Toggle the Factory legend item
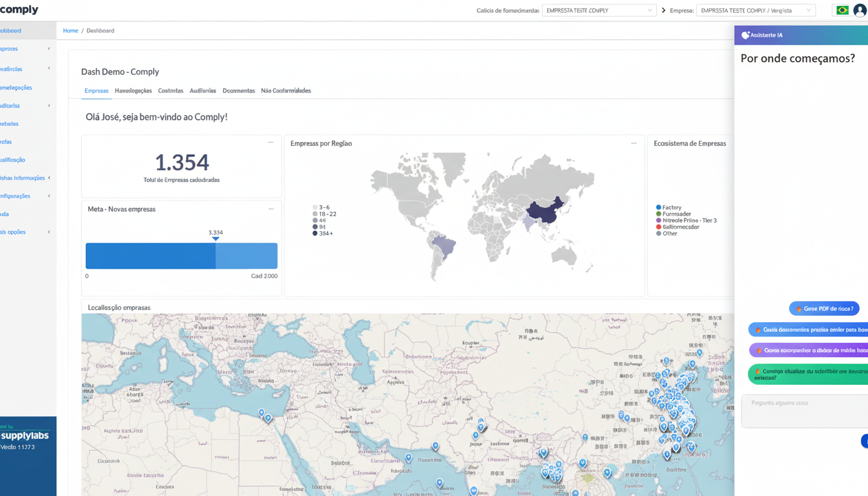 [668, 208]
